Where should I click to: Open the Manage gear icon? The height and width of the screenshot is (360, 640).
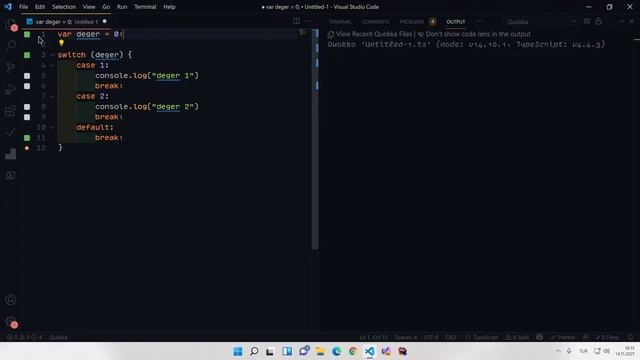(11, 322)
